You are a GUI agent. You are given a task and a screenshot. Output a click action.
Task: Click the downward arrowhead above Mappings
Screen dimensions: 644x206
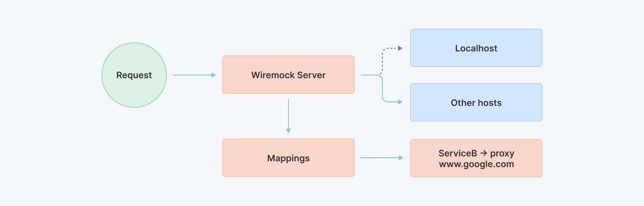[x=288, y=130]
